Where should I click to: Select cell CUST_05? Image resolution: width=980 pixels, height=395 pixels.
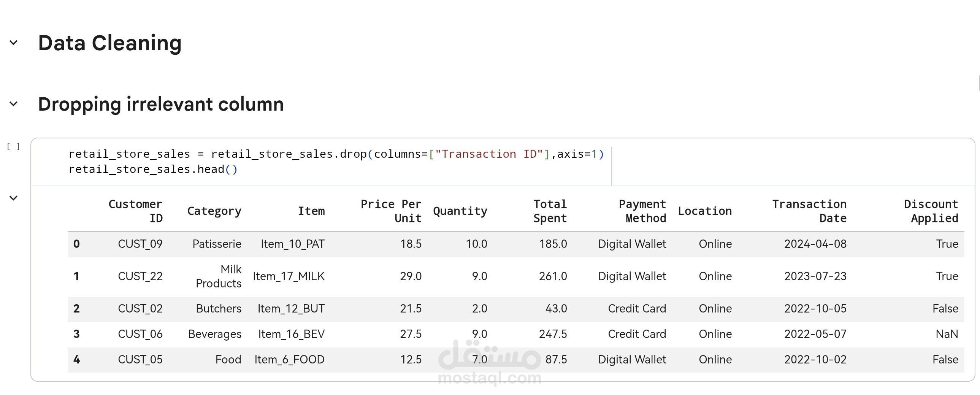(x=140, y=360)
